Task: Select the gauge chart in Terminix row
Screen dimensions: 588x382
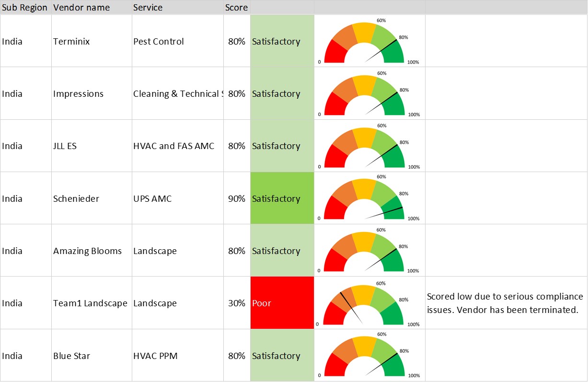Action: pos(369,41)
